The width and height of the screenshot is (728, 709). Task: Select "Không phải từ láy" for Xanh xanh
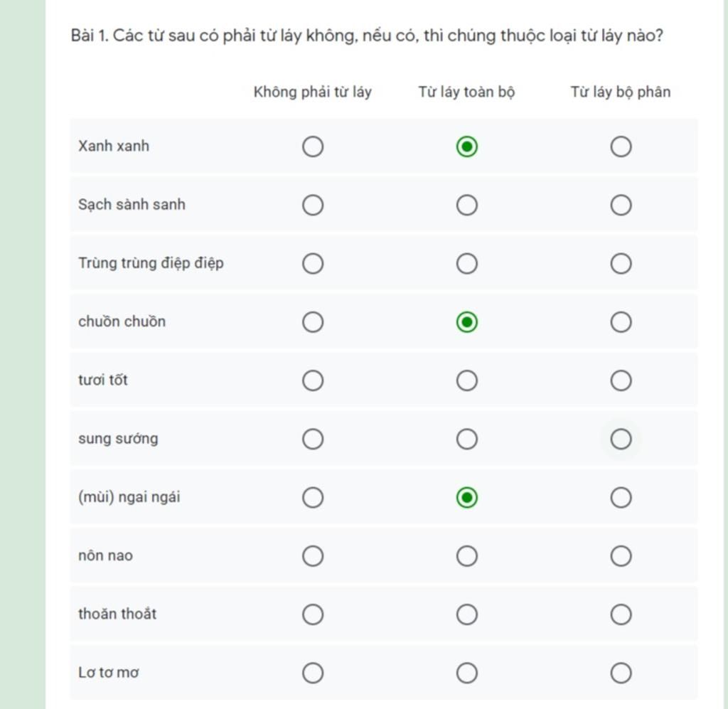(313, 146)
